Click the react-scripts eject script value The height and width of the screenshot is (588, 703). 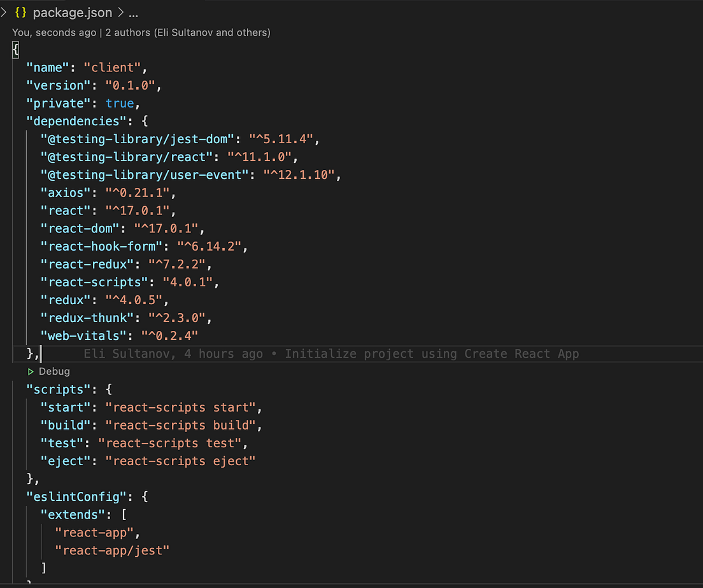(180, 461)
